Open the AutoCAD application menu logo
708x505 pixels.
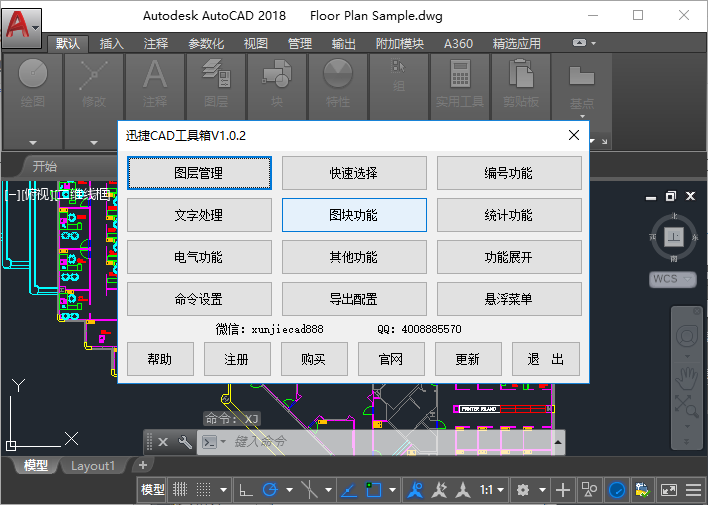tap(22, 27)
